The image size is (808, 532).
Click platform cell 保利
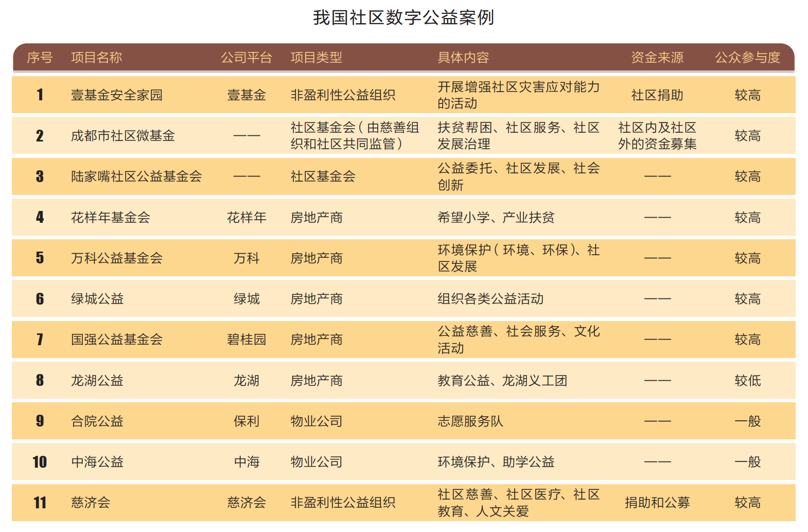[x=247, y=421]
